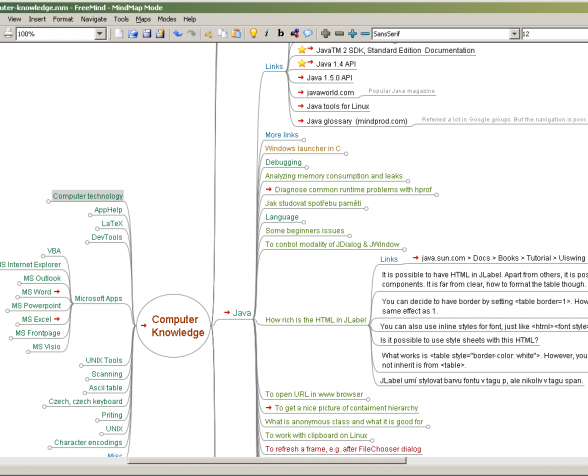Select the Java node
588x476 pixels.
click(242, 312)
